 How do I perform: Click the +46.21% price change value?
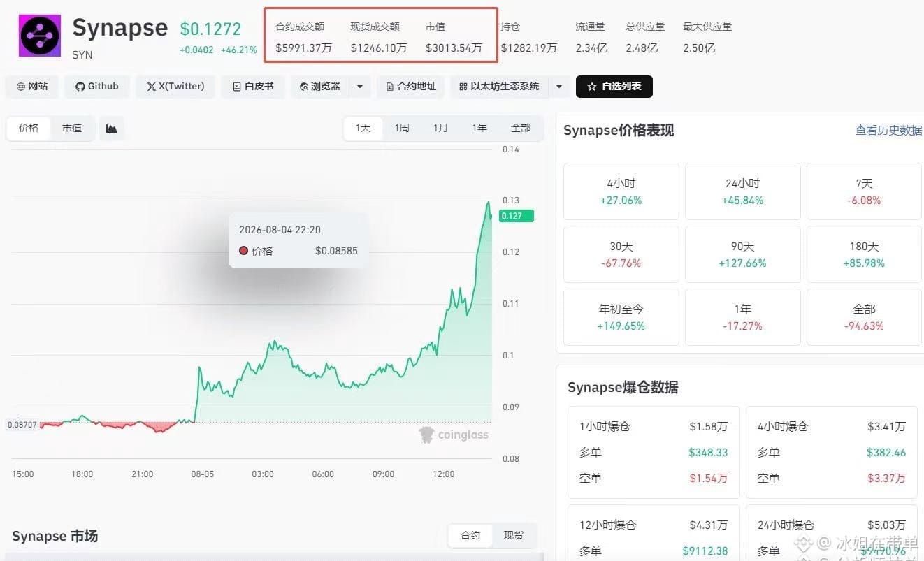[239, 50]
